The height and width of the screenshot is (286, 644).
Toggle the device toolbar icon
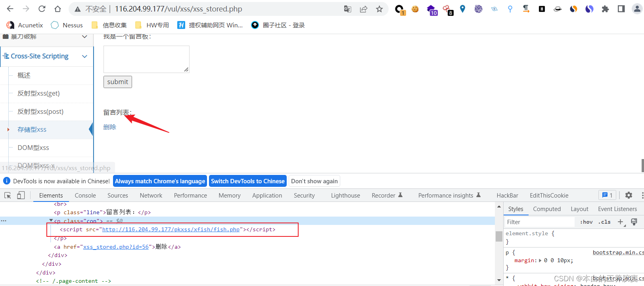point(21,195)
